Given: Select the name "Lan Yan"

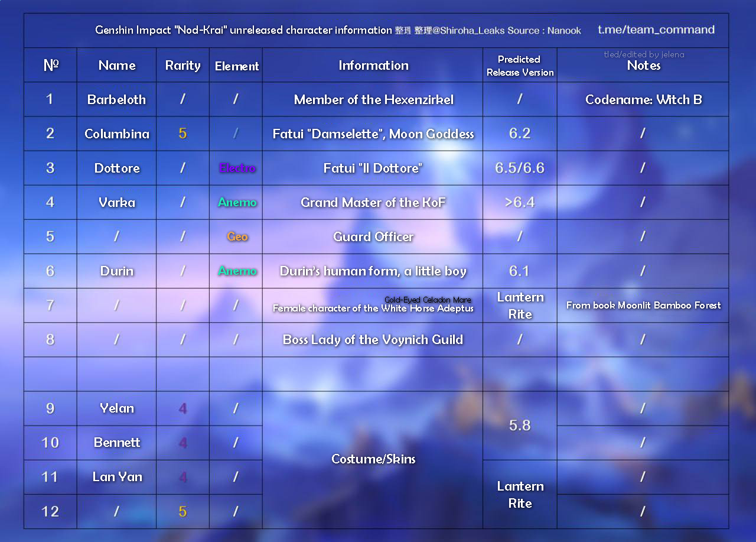Looking at the screenshot, I should [117, 476].
